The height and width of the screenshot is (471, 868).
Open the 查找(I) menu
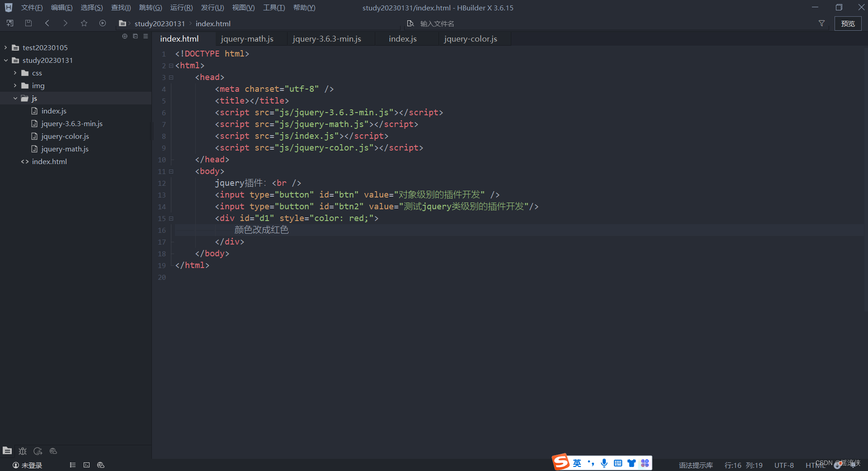[x=121, y=8]
